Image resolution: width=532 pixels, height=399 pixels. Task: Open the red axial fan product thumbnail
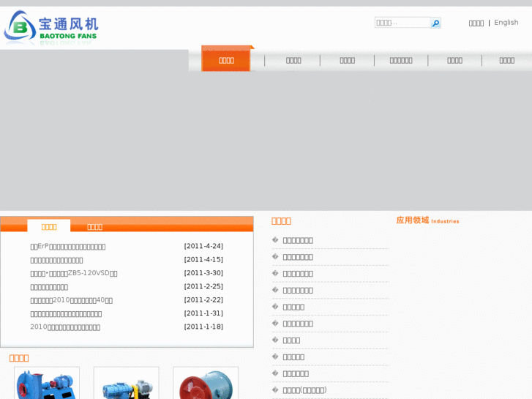tap(206, 383)
